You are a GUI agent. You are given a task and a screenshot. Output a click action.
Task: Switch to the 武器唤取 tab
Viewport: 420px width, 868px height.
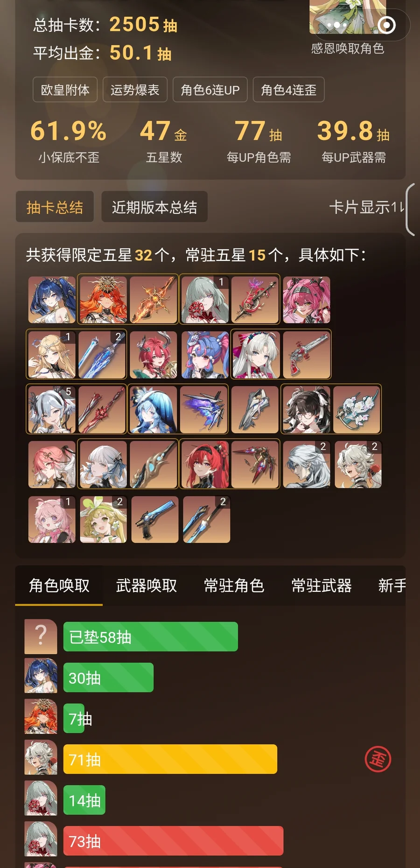pyautogui.click(x=147, y=585)
